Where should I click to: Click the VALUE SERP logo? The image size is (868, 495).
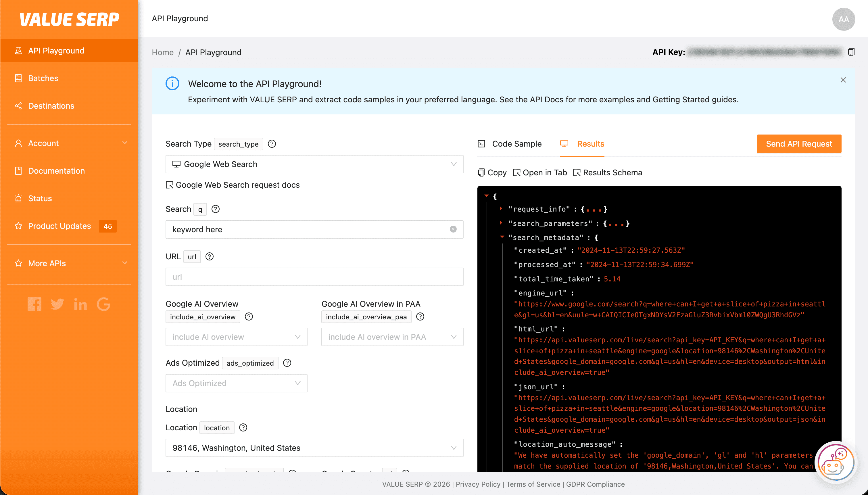click(x=69, y=19)
